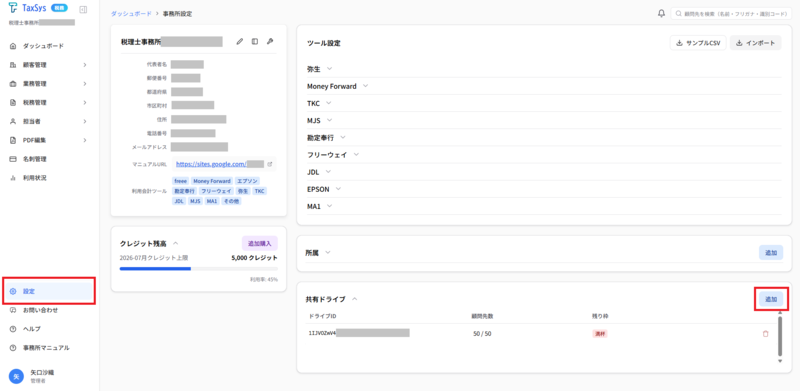The height and width of the screenshot is (391, 800).
Task: Collapse the 共有ドライブ section
Action: click(355, 299)
